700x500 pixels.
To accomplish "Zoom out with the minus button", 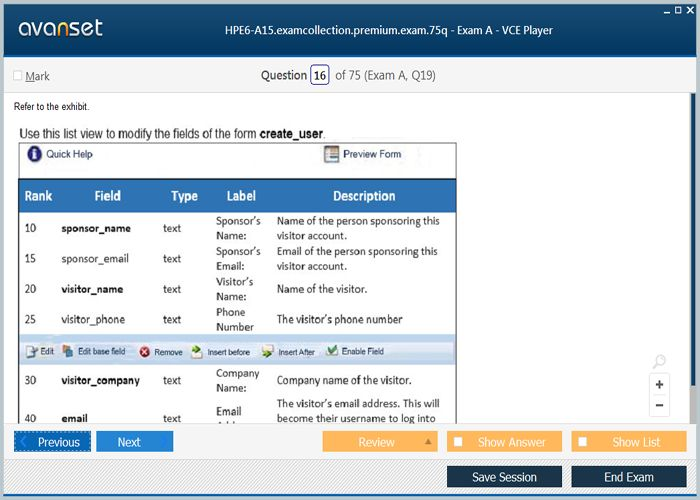I will click(659, 405).
